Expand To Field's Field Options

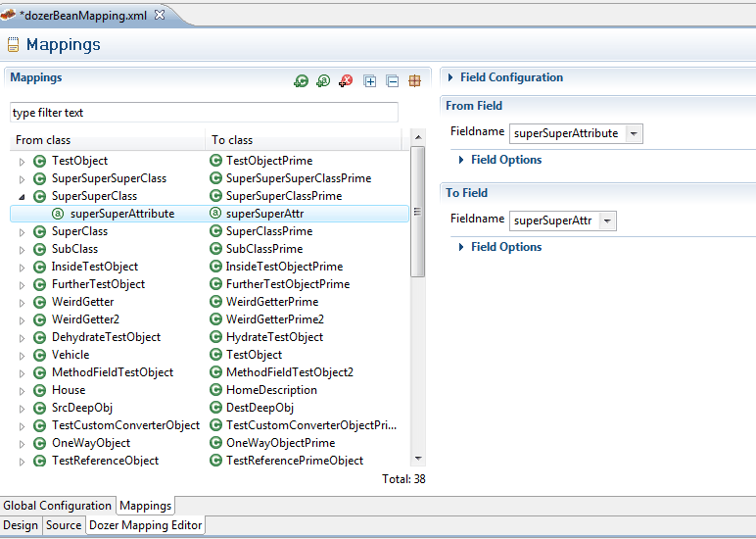461,247
